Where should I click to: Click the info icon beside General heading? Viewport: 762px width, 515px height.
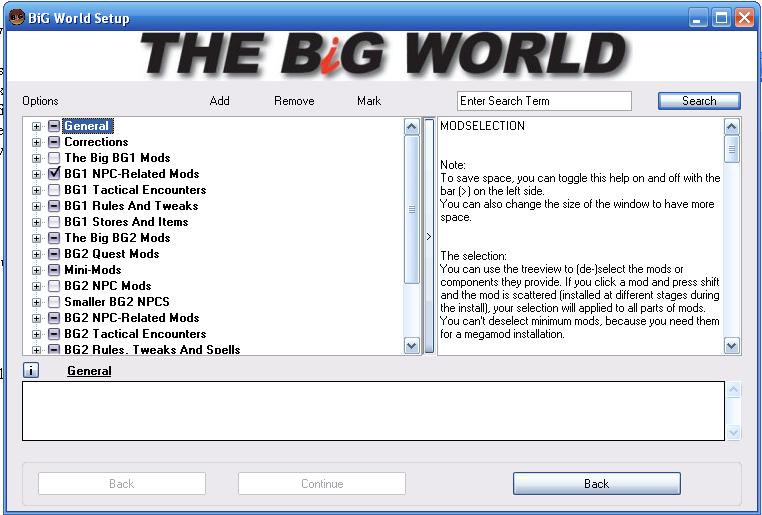pos(31,371)
